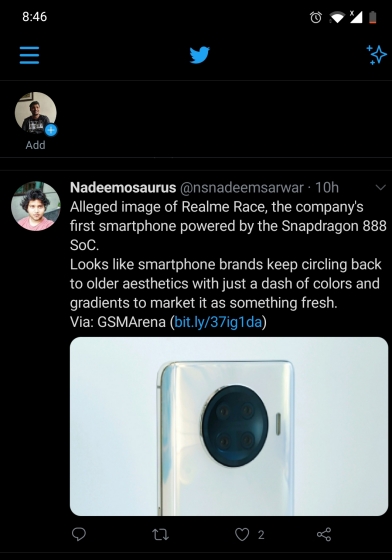
Task: View Nadeemosaurus profile avatar
Action: [36, 206]
